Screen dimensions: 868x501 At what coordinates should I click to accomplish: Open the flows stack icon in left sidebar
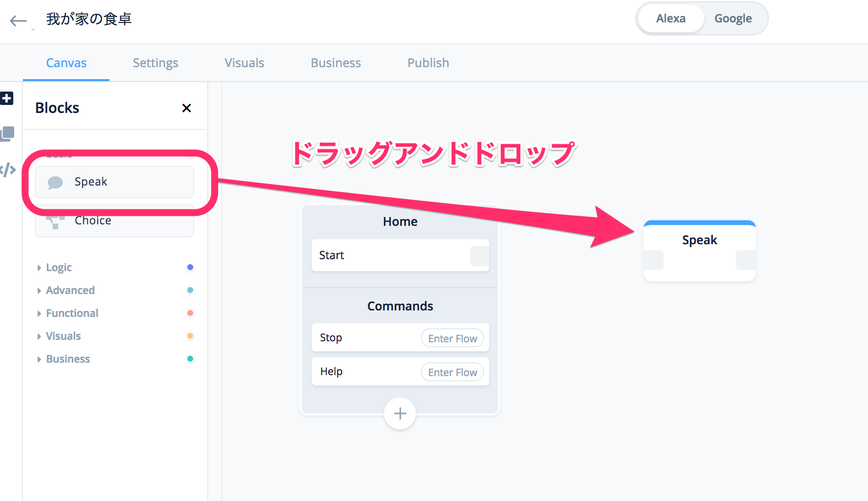[7, 133]
